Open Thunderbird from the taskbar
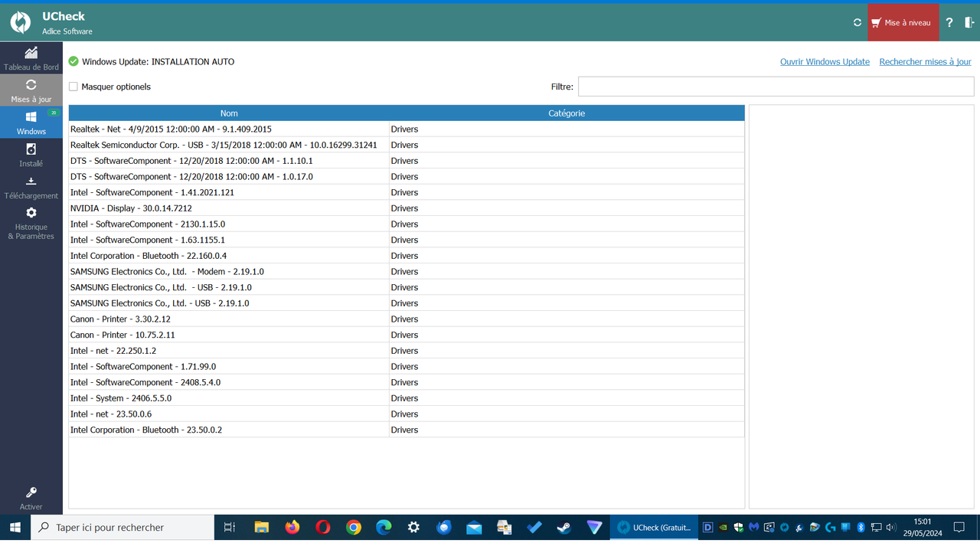 [444, 528]
